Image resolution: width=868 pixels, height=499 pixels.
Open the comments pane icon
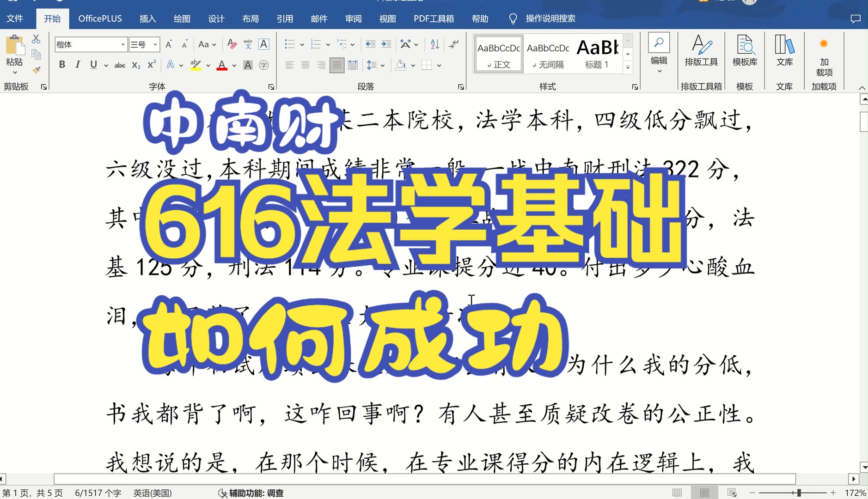[855, 18]
